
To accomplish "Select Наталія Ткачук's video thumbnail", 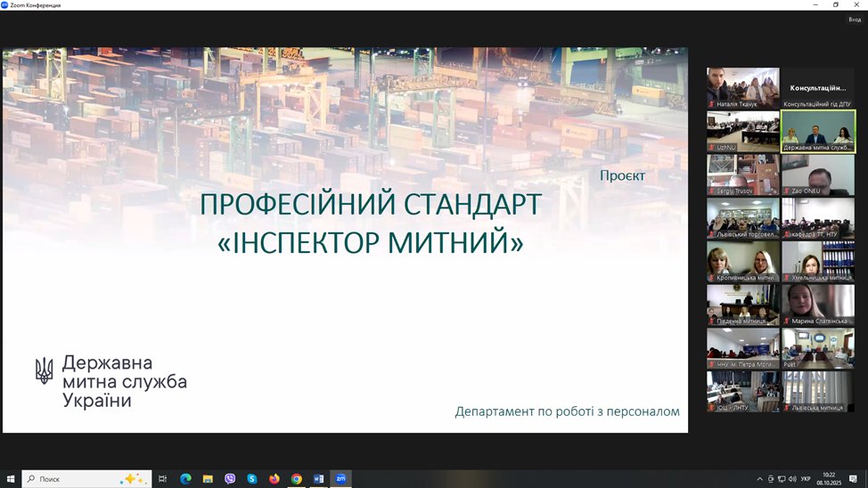I will point(742,87).
